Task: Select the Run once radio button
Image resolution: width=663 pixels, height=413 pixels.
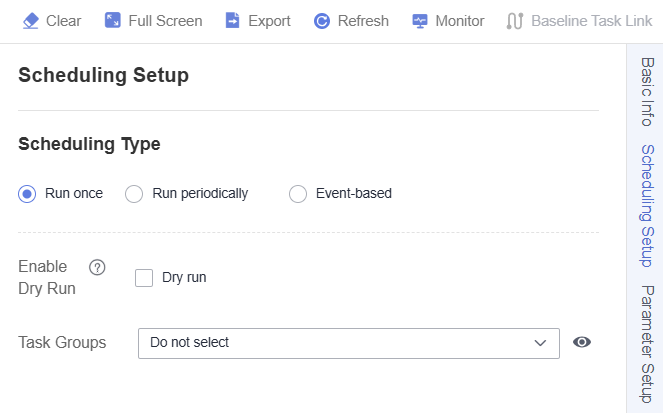Action: click(x=27, y=194)
